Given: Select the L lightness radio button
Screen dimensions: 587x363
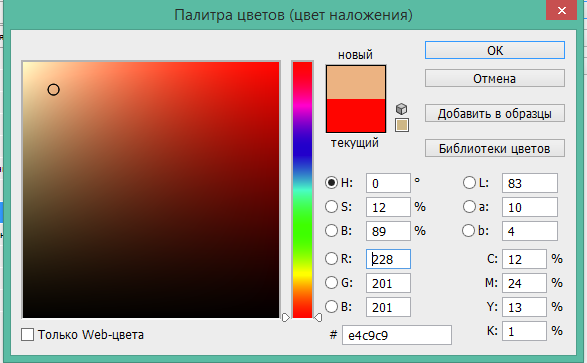Looking at the screenshot, I should (469, 183).
